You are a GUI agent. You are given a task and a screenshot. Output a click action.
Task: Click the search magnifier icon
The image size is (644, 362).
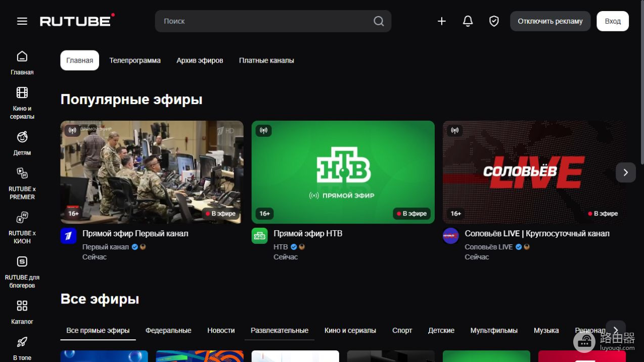[379, 21]
